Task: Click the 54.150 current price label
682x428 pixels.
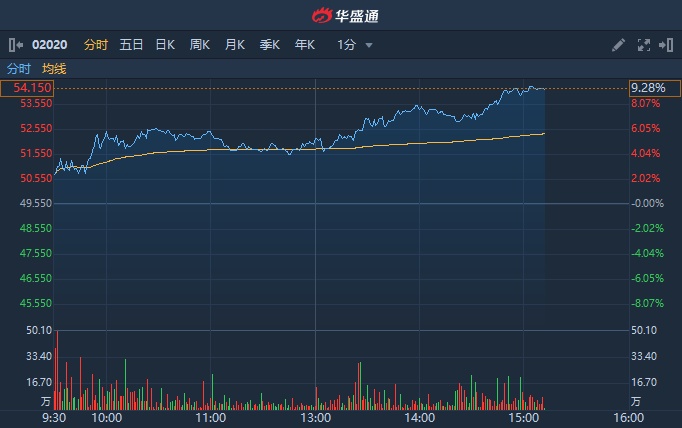Action: coord(27,89)
